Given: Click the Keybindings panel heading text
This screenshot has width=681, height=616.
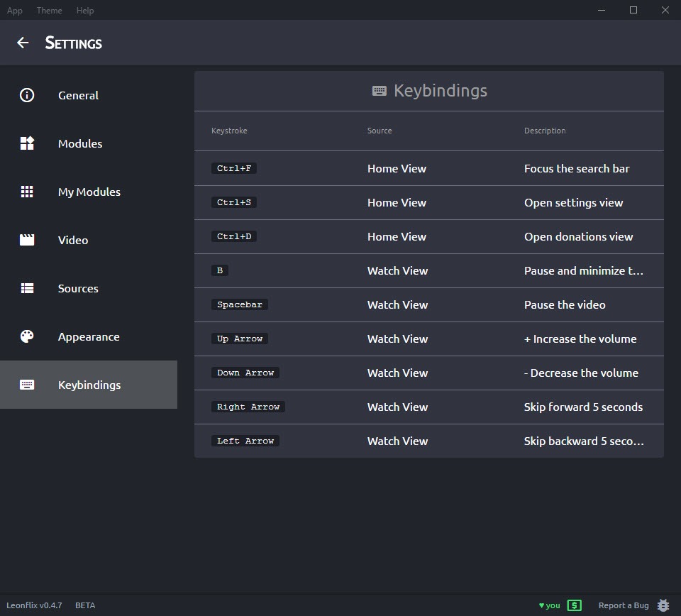Looking at the screenshot, I should (x=441, y=91).
